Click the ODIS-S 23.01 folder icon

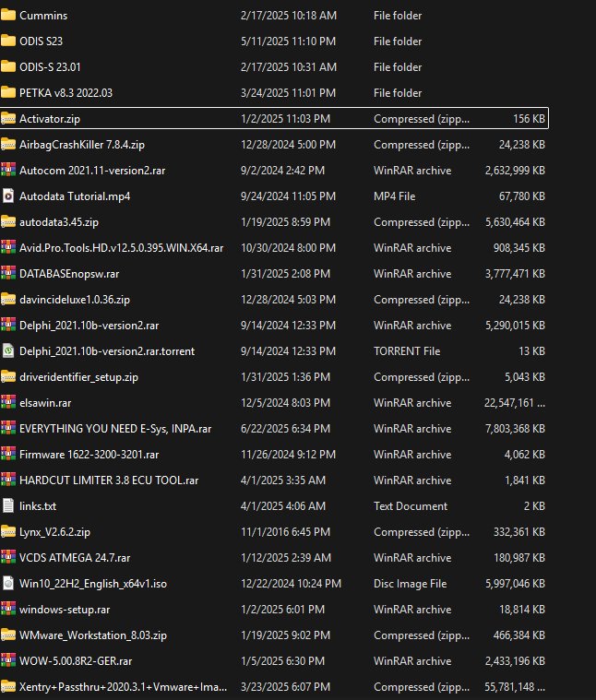coord(8,67)
